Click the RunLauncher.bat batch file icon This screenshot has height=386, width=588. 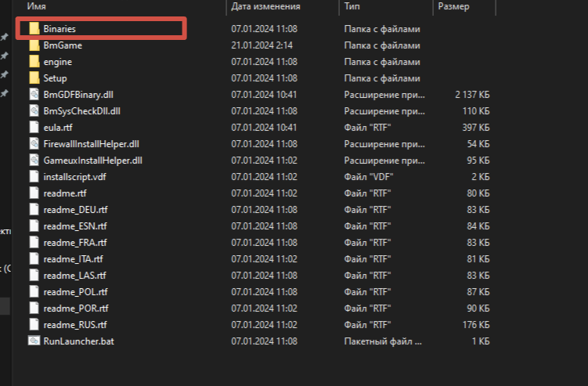(34, 341)
